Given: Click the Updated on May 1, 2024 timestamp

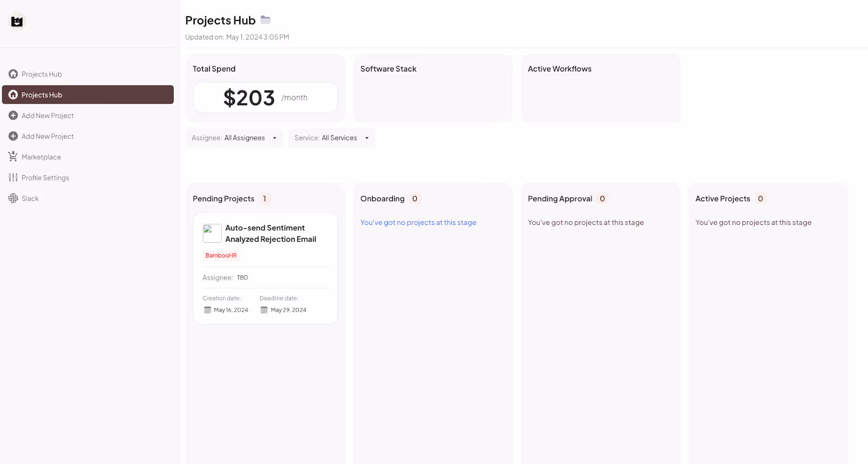Looking at the screenshot, I should coord(237,37).
